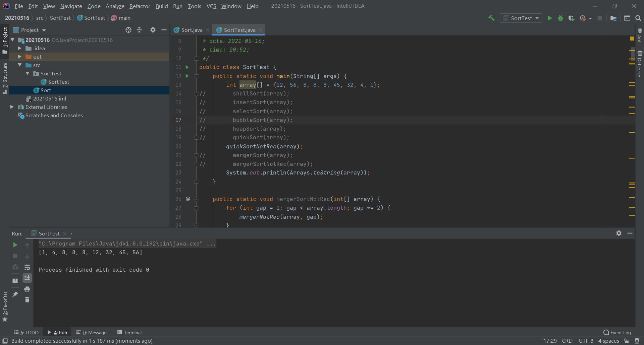Close the SortTest run tab
644x345 pixels.
pos(65,233)
